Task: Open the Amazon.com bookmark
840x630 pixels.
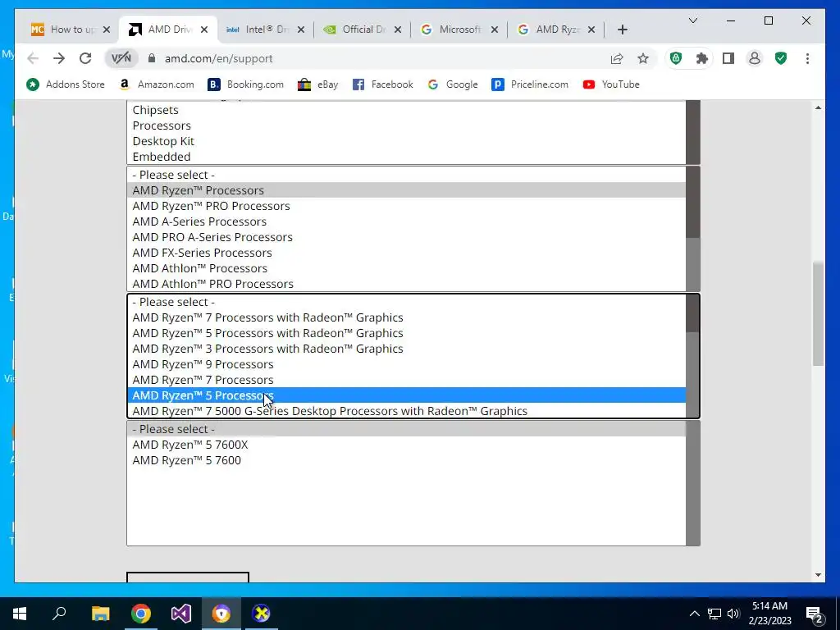Action: pos(157,84)
